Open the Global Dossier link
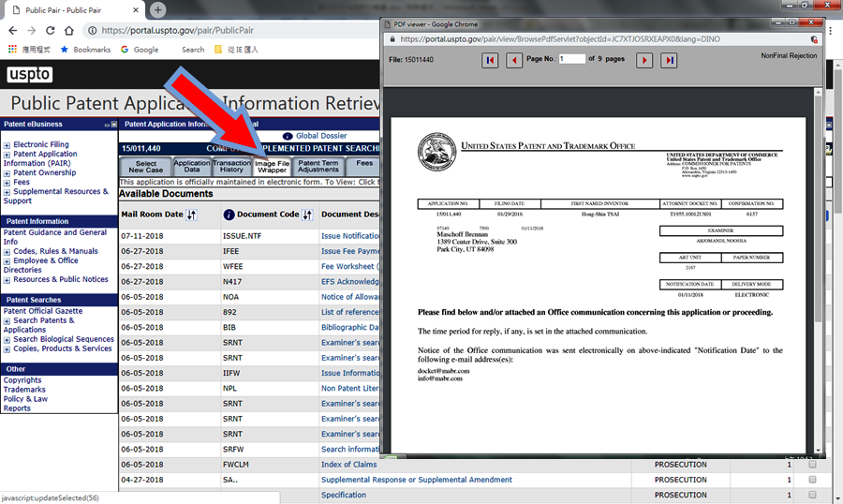 pyautogui.click(x=321, y=136)
